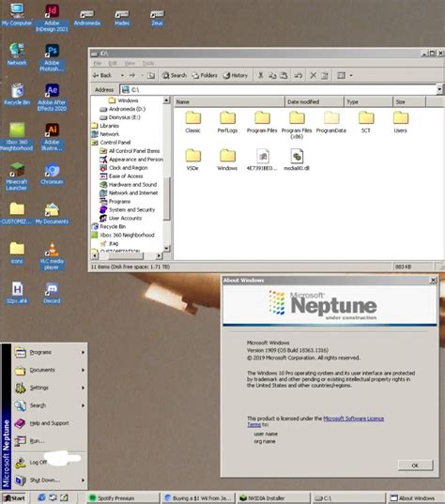
Task: Click the Start button on taskbar
Action: tap(14, 497)
